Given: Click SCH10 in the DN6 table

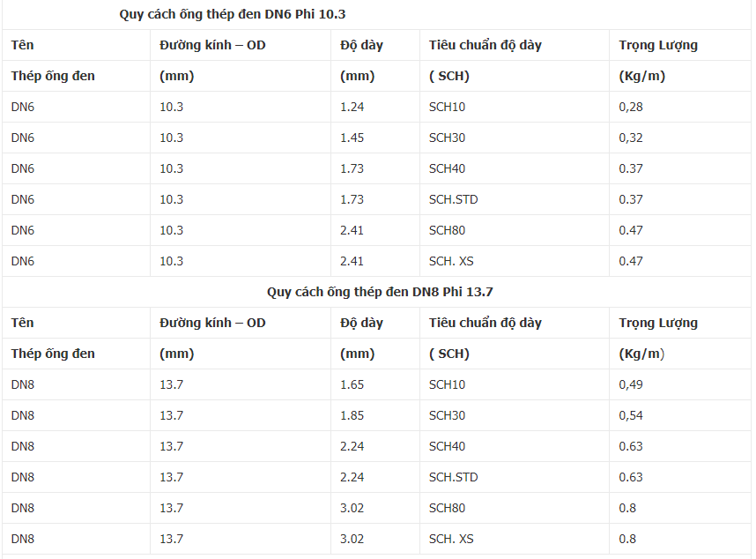Looking at the screenshot, I should point(447,107).
